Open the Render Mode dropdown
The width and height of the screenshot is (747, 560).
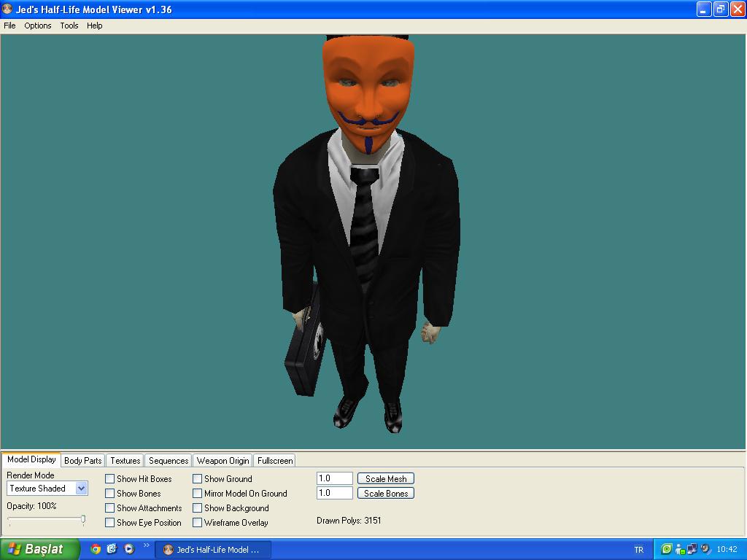pyautogui.click(x=81, y=489)
